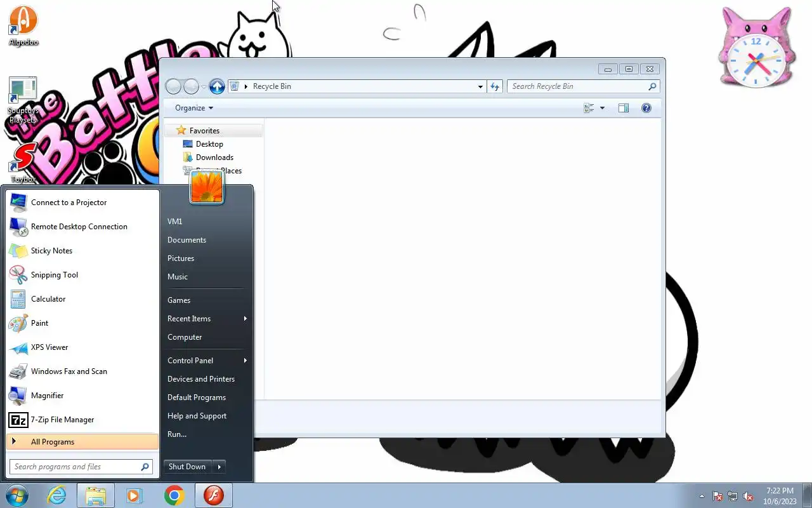Image resolution: width=812 pixels, height=508 pixels.
Task: Open Internet Explorer from taskbar
Action: [x=57, y=495]
